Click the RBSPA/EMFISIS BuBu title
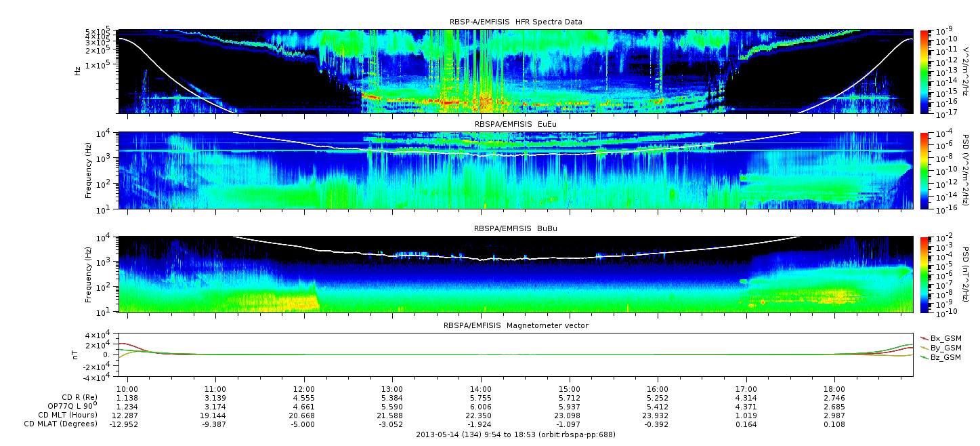This screenshot has height=446, width=980. (515, 229)
